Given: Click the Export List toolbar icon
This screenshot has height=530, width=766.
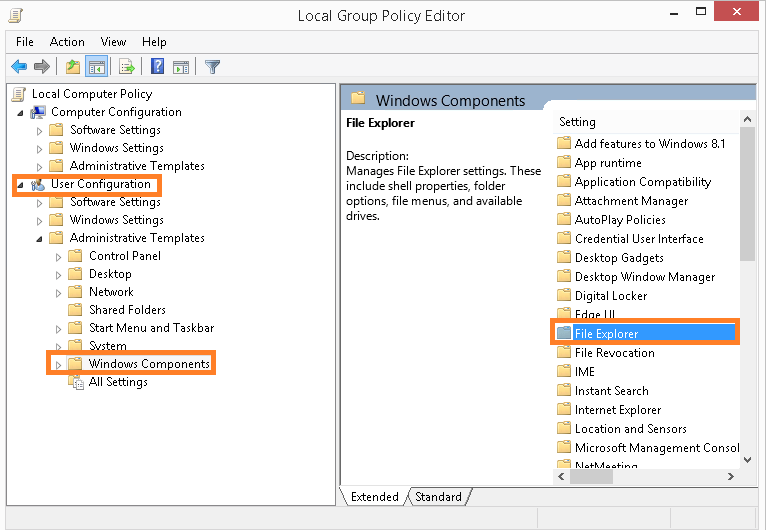Looking at the screenshot, I should [127, 66].
